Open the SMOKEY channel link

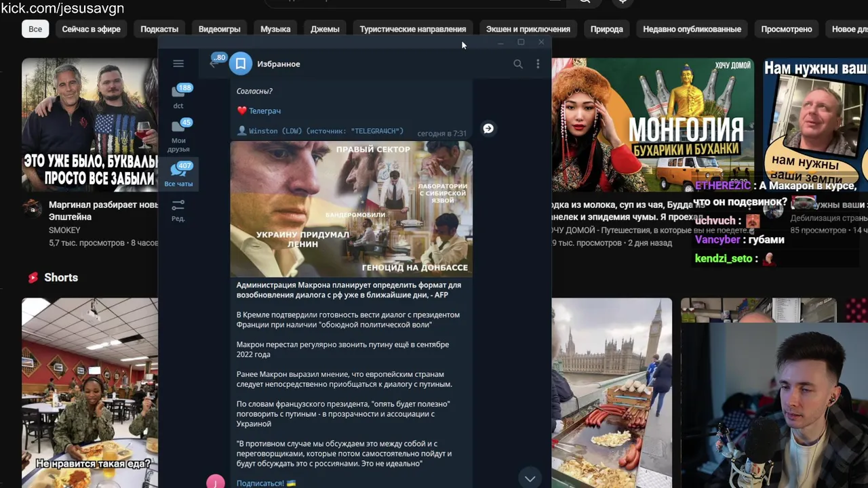64,230
